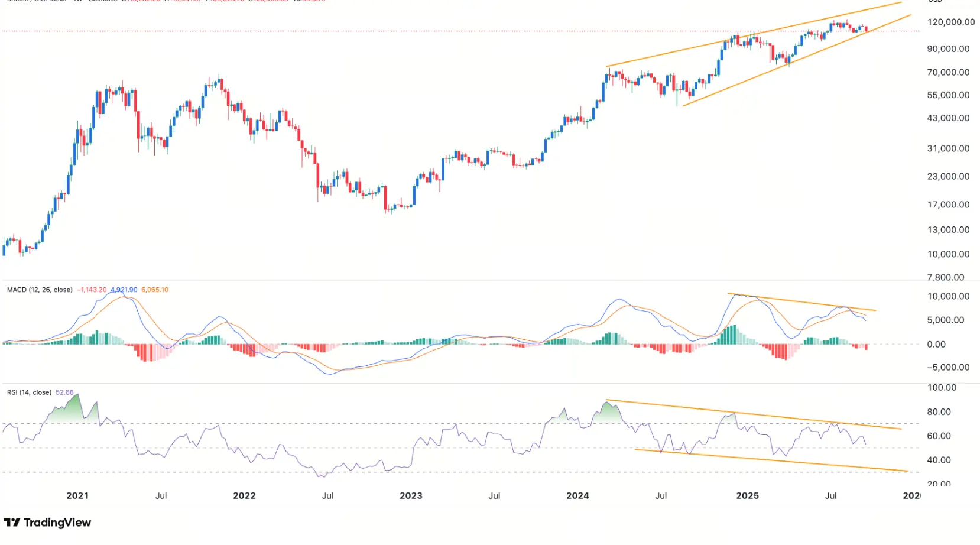Click the 2022 time axis label

(x=244, y=495)
